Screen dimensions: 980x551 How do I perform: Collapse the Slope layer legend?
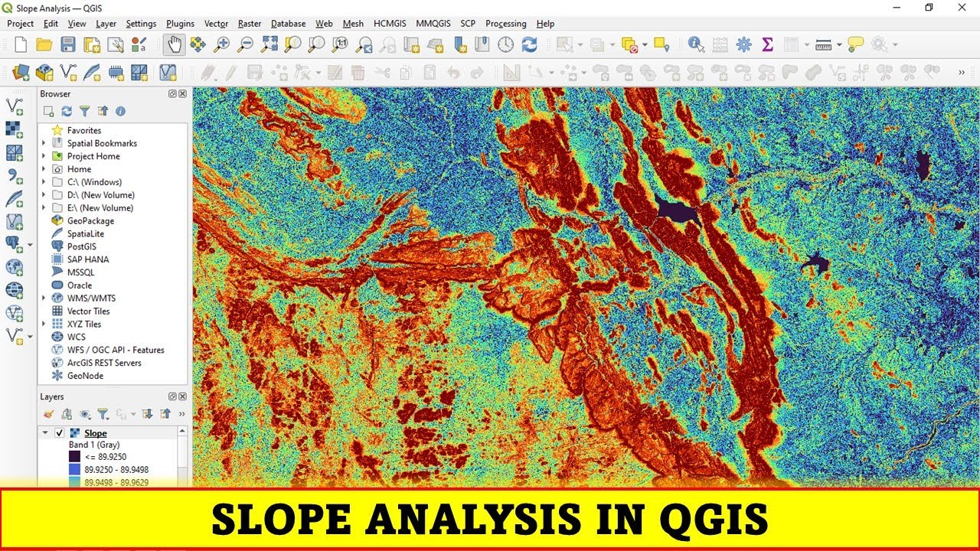point(45,433)
